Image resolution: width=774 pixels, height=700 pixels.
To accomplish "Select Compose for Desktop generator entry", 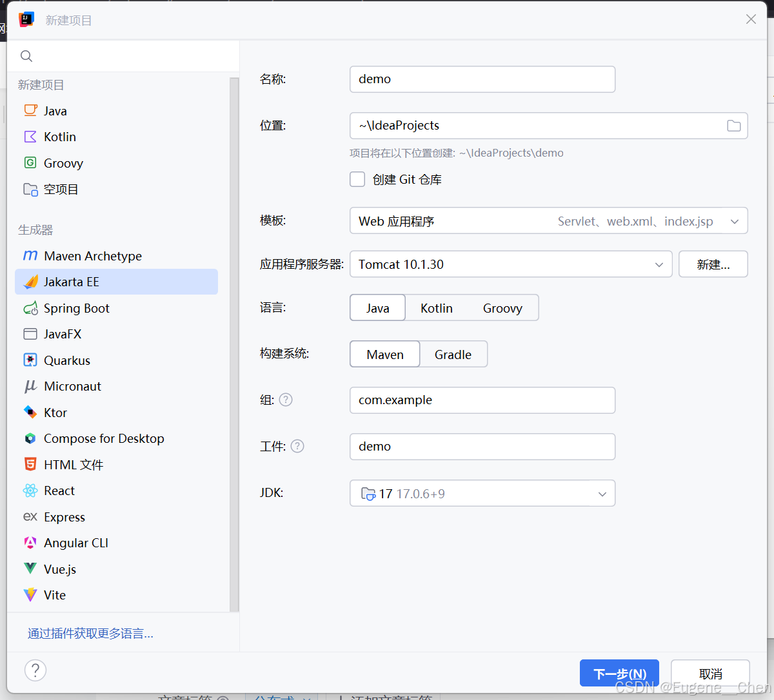I will 116,438.
